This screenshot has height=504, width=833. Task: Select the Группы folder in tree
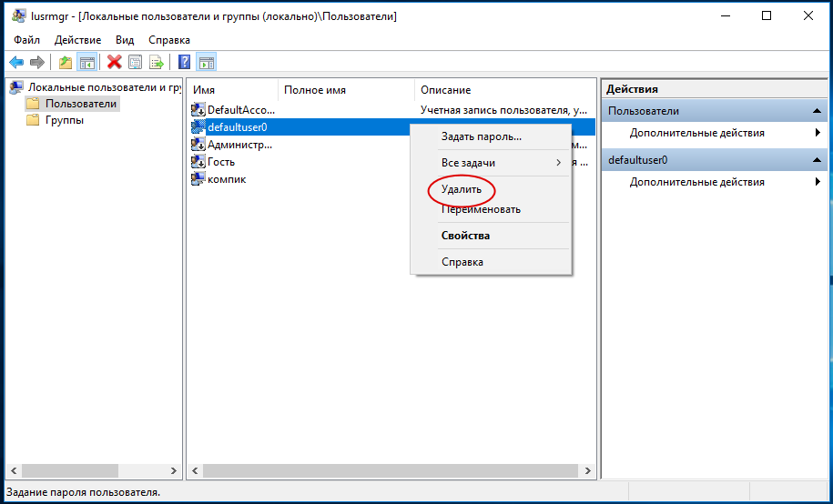click(x=64, y=120)
